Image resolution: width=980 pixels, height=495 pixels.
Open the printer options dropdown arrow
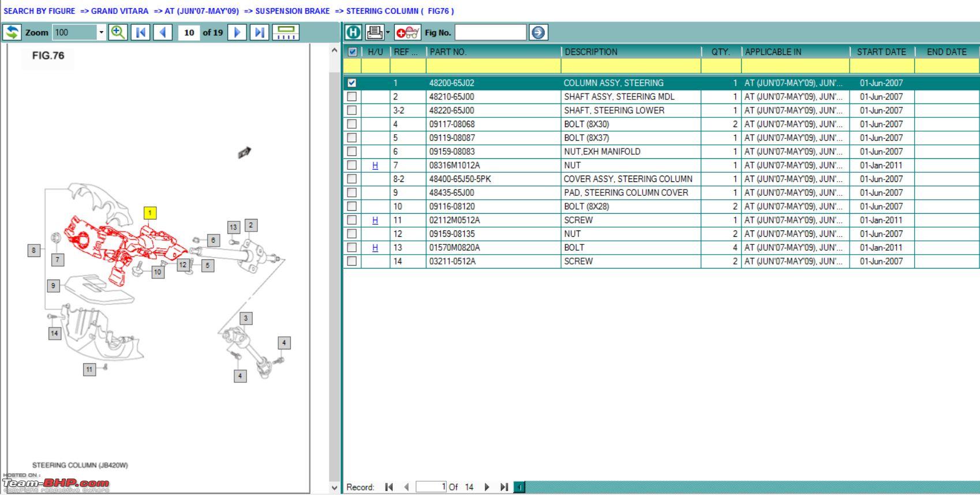pyautogui.click(x=388, y=32)
